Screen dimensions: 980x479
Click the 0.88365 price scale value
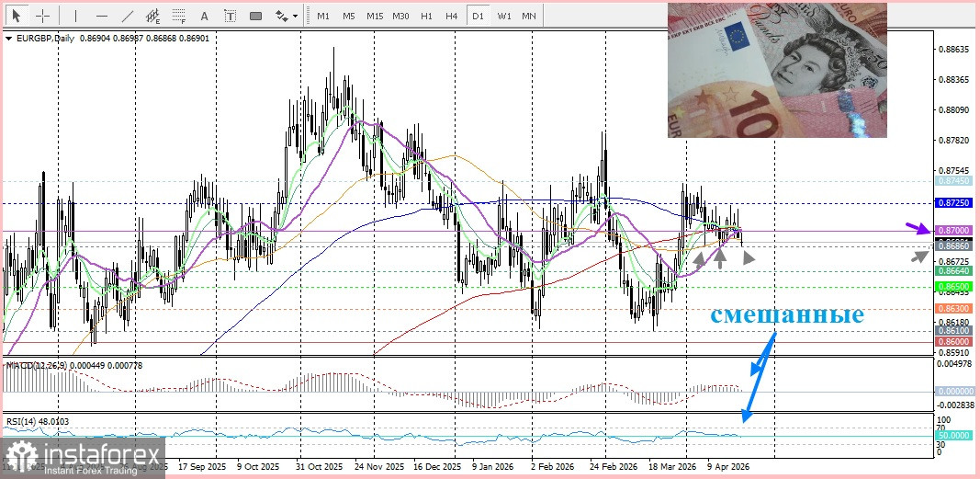click(x=952, y=80)
